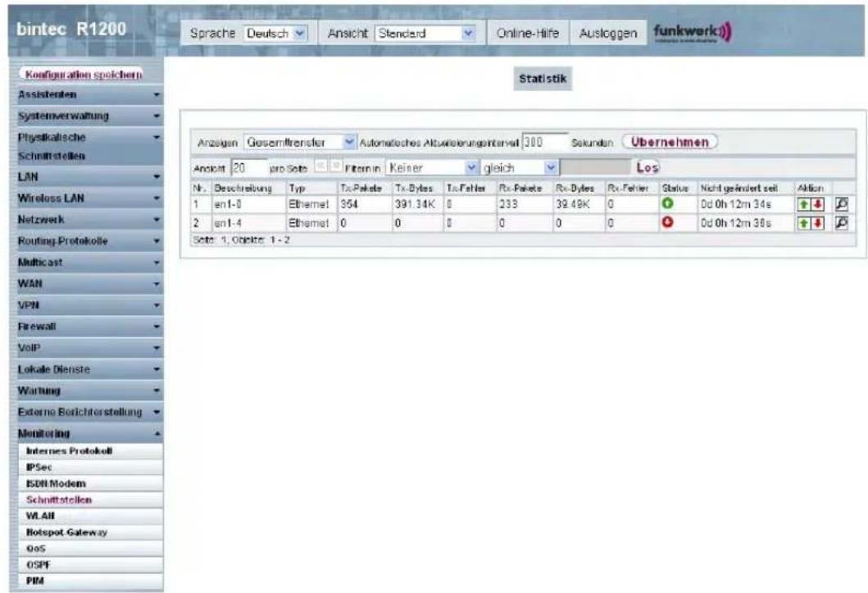Click green up arrow for en1-0 row
868x593 pixels.
pyautogui.click(x=803, y=205)
